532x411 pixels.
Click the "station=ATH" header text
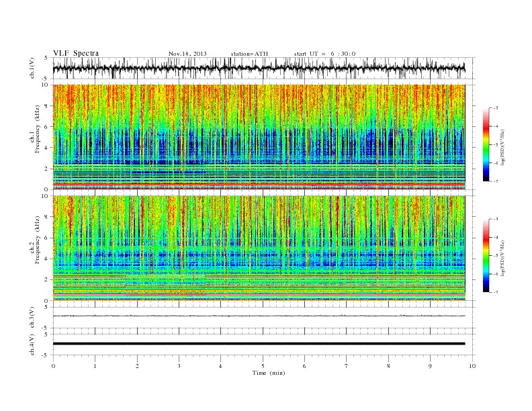[249, 54]
